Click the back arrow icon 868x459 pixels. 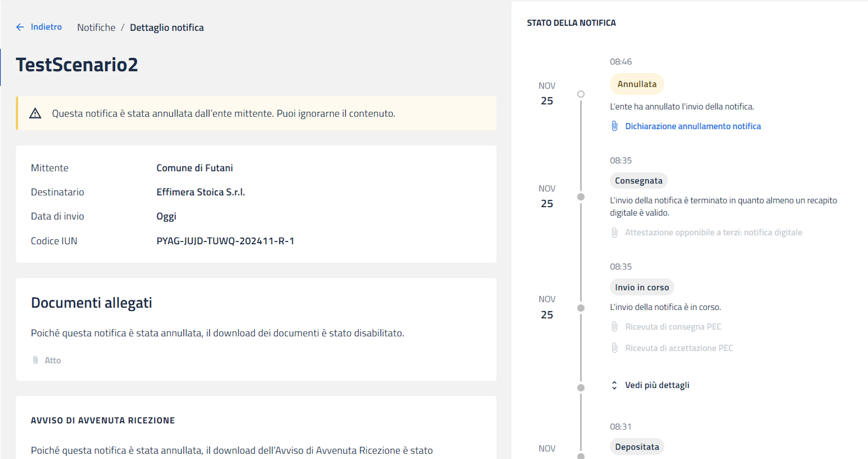[x=20, y=27]
